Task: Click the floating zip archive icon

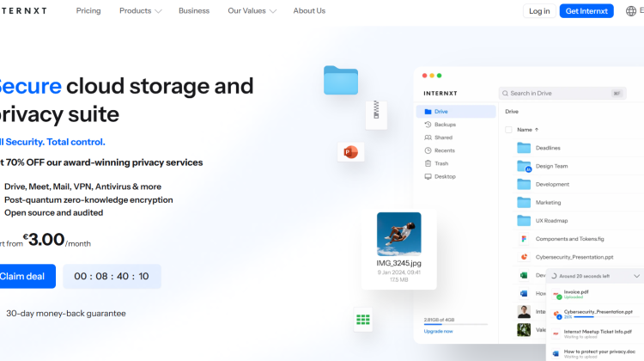Action: pyautogui.click(x=376, y=114)
